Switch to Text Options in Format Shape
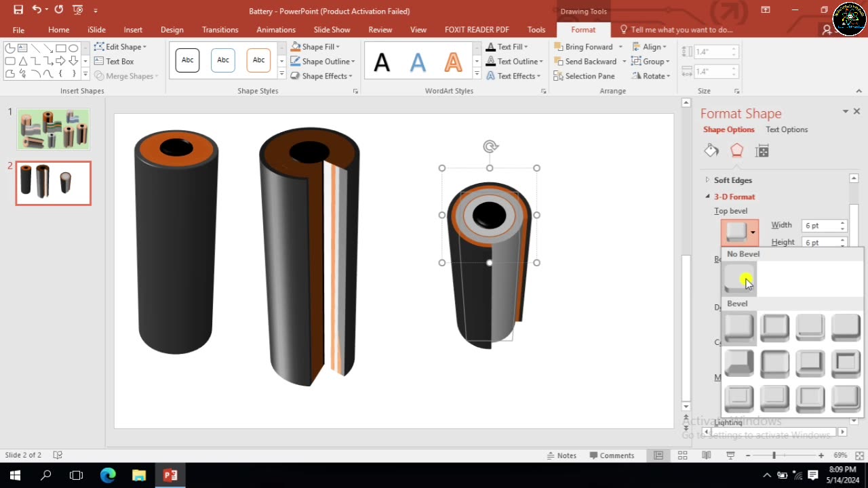The width and height of the screenshot is (868, 488). (787, 129)
